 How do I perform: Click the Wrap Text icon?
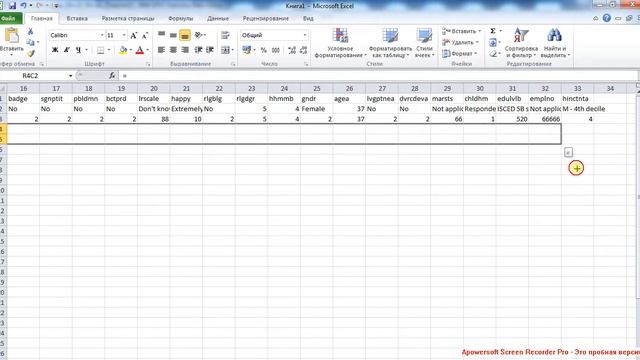[x=225, y=36]
